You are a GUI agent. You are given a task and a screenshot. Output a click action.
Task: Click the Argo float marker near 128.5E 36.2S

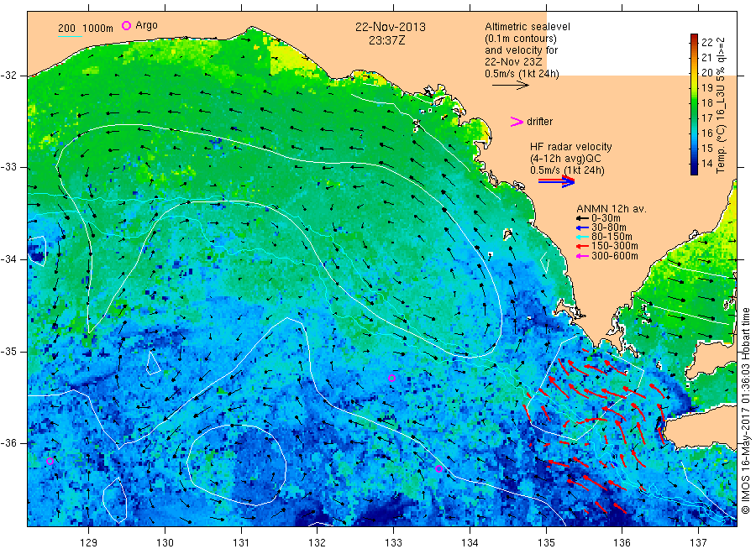[50, 461]
